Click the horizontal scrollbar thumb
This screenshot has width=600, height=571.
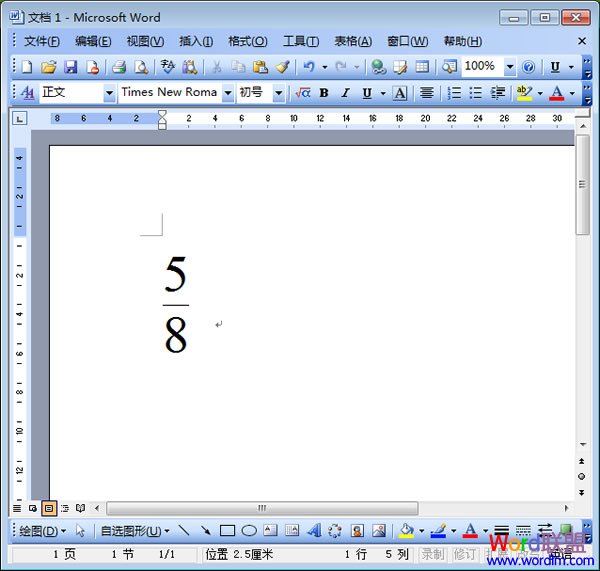point(262,508)
